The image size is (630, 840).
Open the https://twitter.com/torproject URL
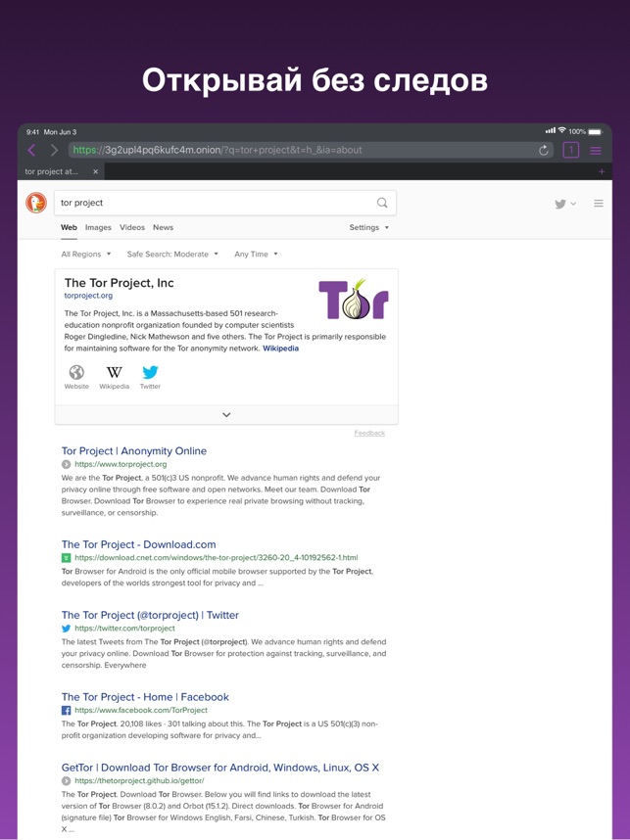coord(125,629)
